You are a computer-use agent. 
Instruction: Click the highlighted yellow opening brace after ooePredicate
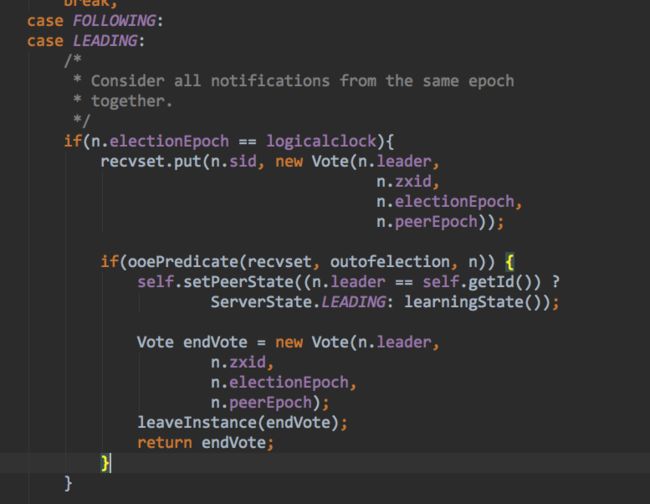510,262
